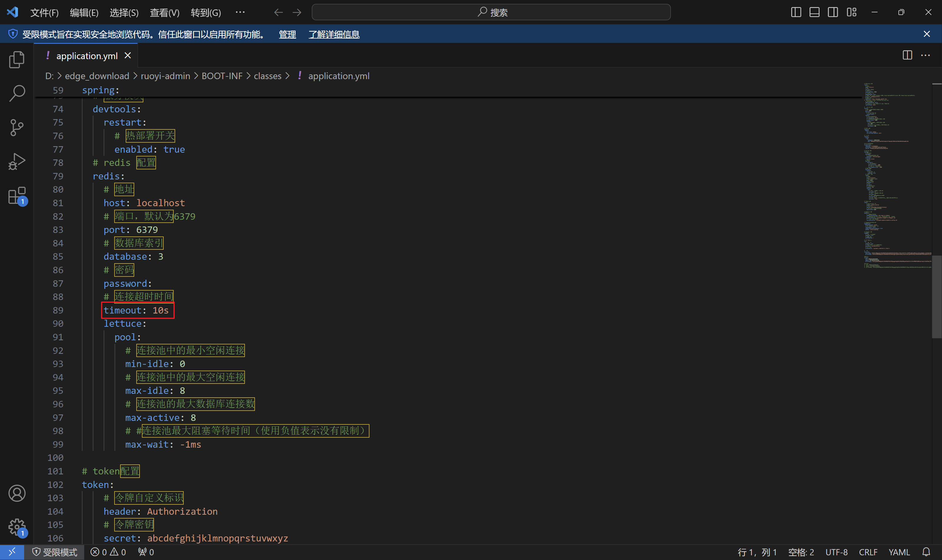Viewport: 942px width, 560px height.
Task: Open the 查看(V) menu
Action: point(165,12)
